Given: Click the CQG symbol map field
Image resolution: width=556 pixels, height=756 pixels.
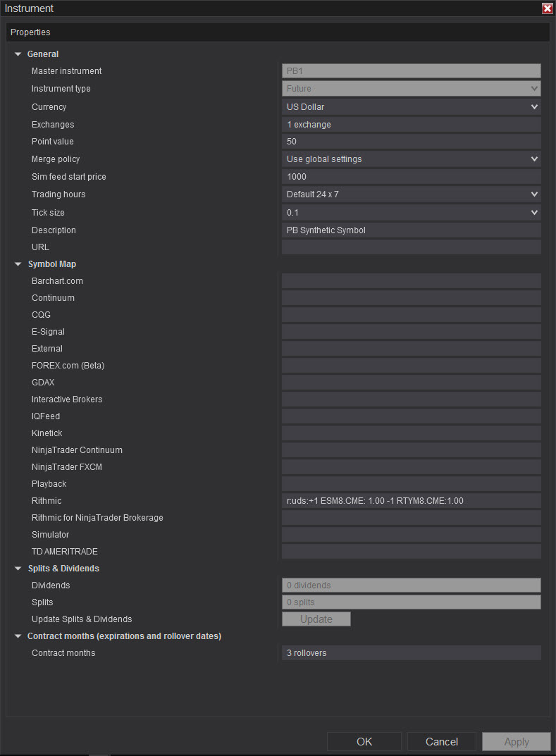Looking at the screenshot, I should pyautogui.click(x=411, y=315).
